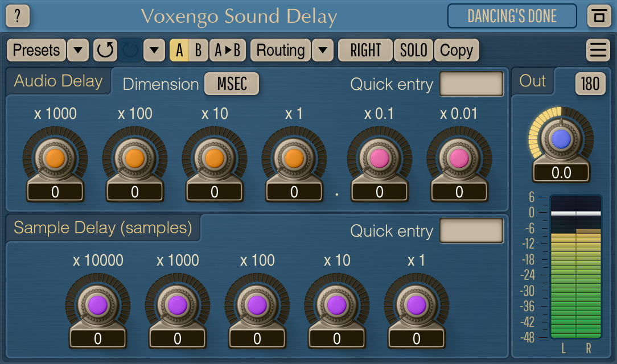The height and width of the screenshot is (364, 617).
Task: Click the Sample Delay (samples) panel label
Action: pos(102,228)
